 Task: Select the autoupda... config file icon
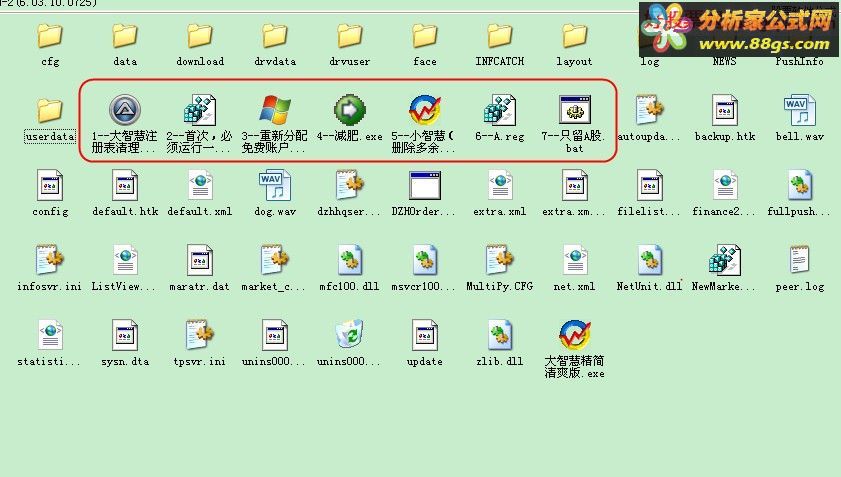(650, 111)
